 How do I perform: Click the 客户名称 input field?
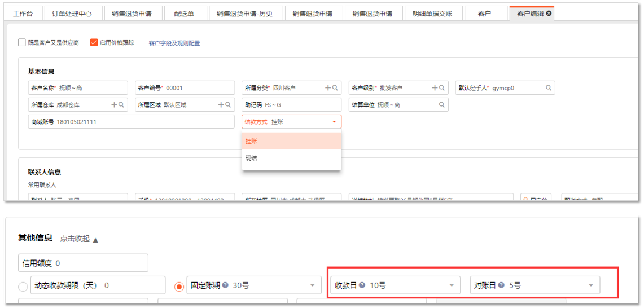click(x=78, y=88)
